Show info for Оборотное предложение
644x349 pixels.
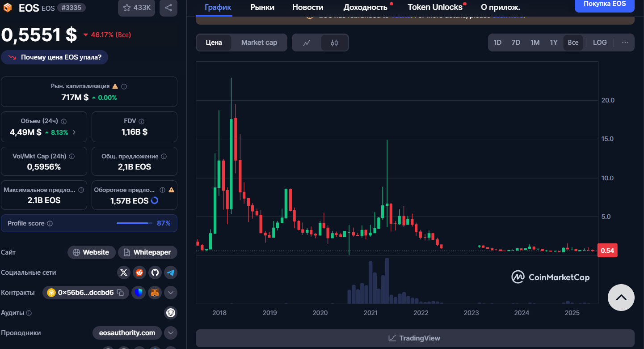tap(162, 190)
